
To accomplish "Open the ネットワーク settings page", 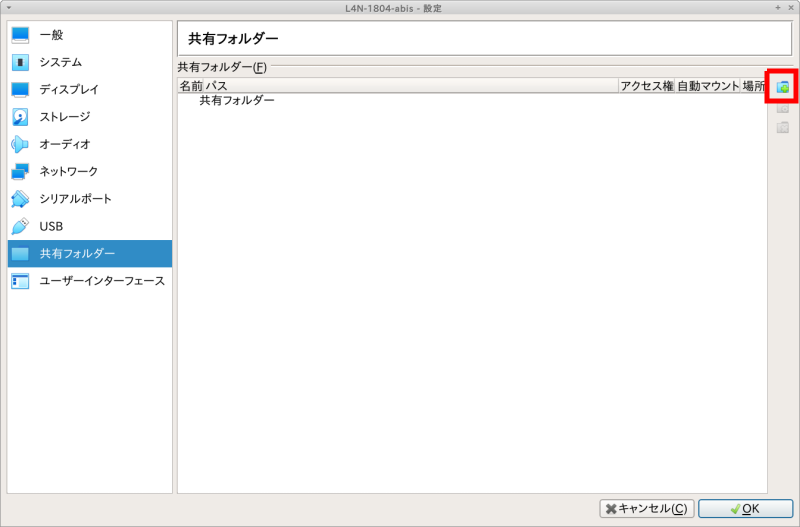I will pyautogui.click(x=90, y=171).
